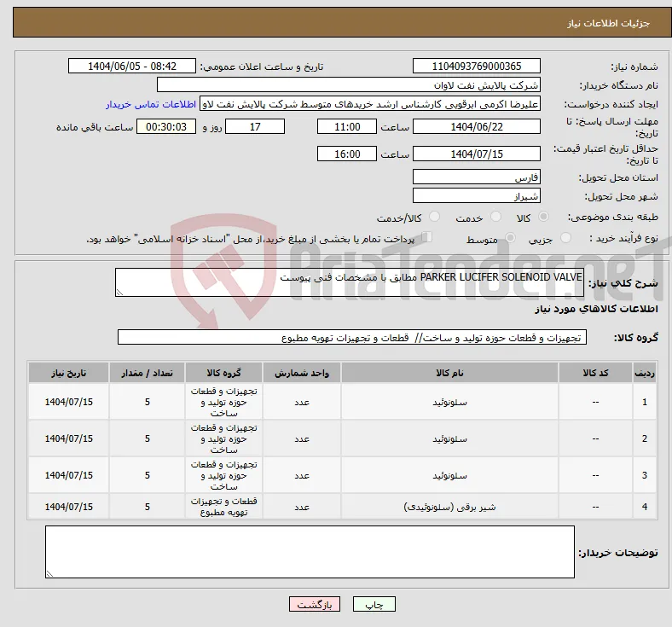Click the اطلاعات کالاهای مورد نیاز section heading
Image resolution: width=672 pixels, height=627 pixels.
[596, 309]
